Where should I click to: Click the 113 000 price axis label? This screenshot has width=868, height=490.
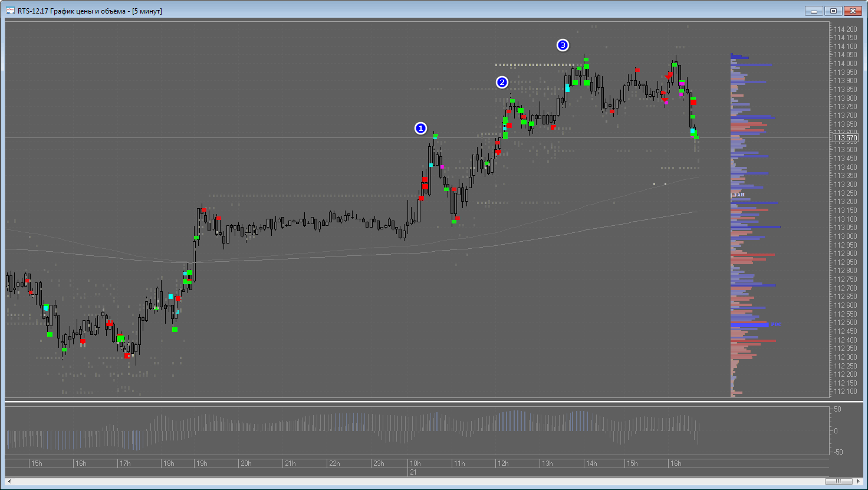845,236
